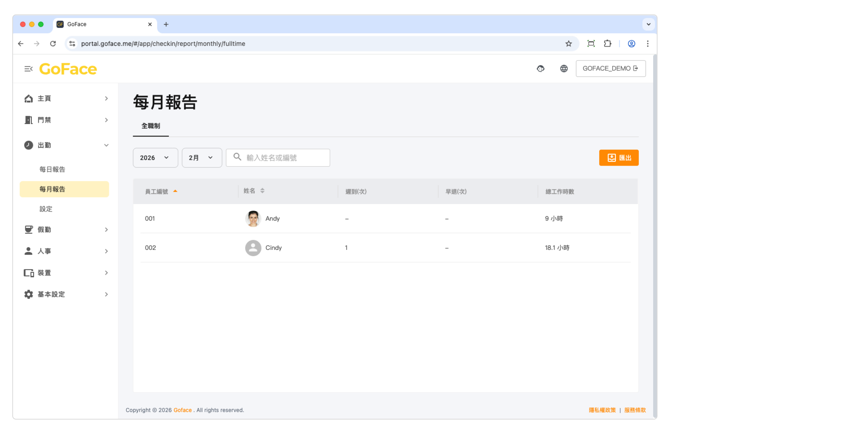
Task: Click the 門禁 door icon in sidebar
Action: 29,120
